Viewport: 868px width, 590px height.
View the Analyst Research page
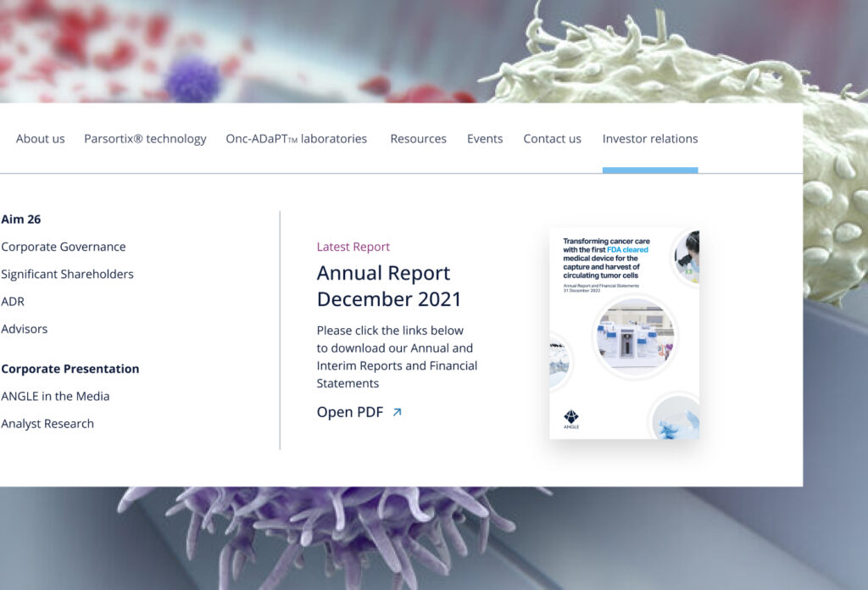47,424
